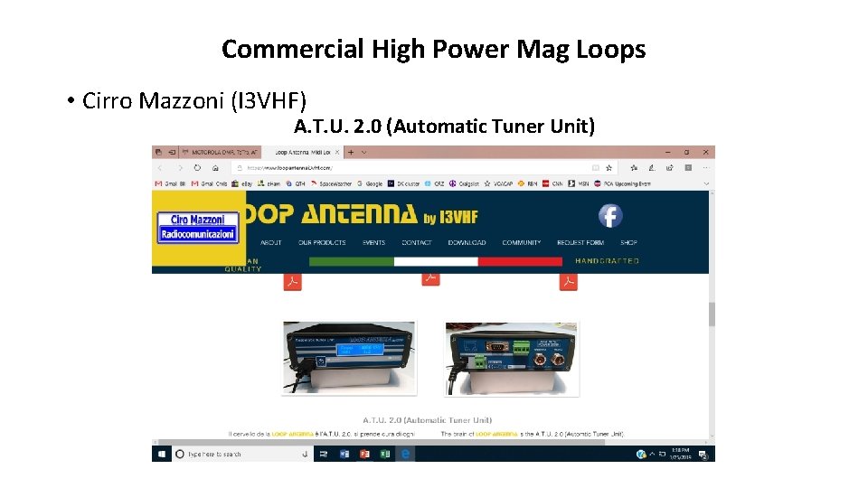
Task: Open the PDF icon right of ATU rear photo
Action: point(568,282)
